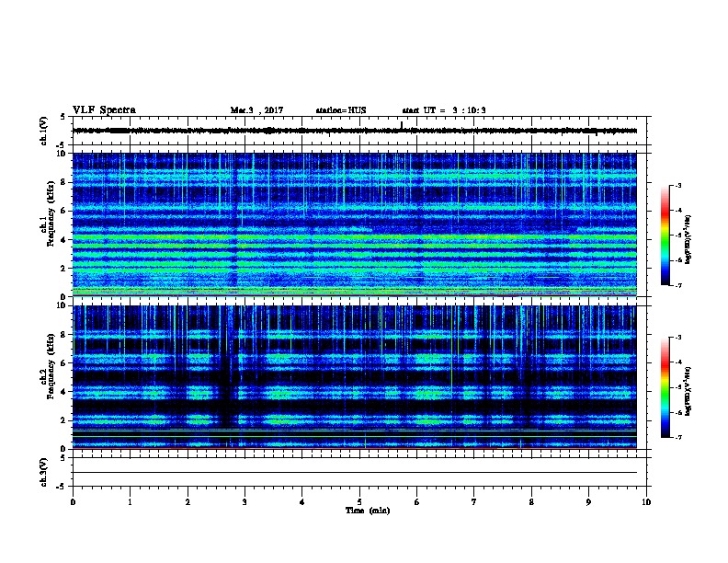Click time axis tick label "0"
Image resolution: width=728 pixels, height=563 pixels.
73,502
